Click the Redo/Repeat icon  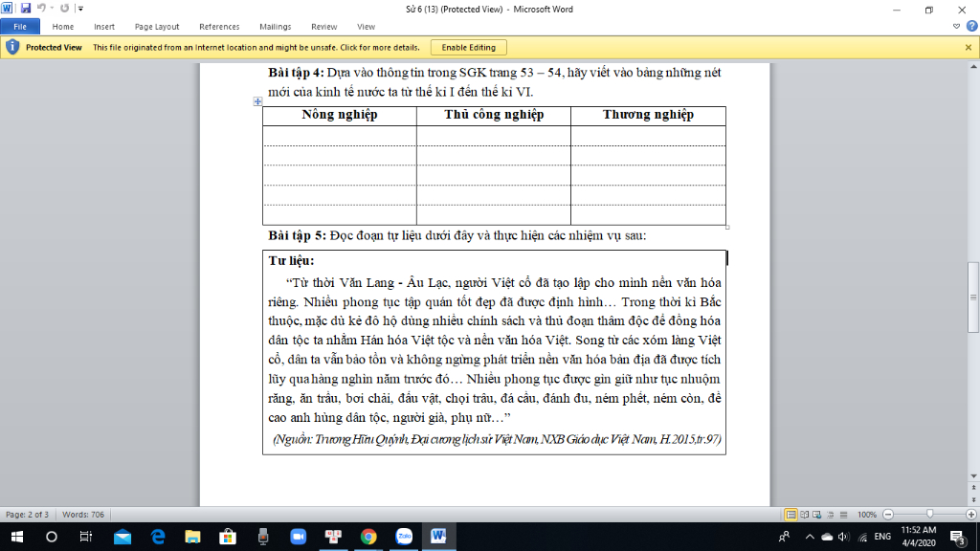[x=64, y=8]
